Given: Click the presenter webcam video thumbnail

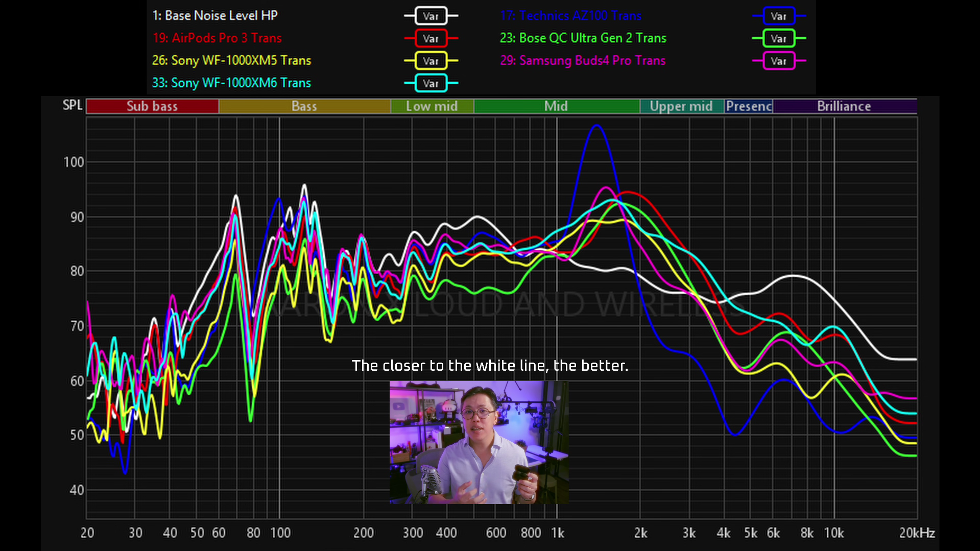Looking at the screenshot, I should click(x=479, y=442).
